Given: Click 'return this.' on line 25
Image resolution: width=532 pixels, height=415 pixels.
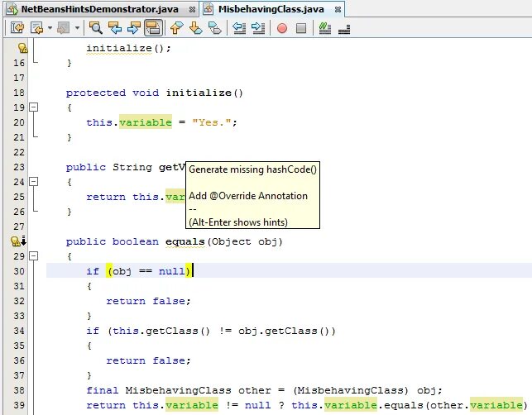Looking at the screenshot, I should click(126, 197).
